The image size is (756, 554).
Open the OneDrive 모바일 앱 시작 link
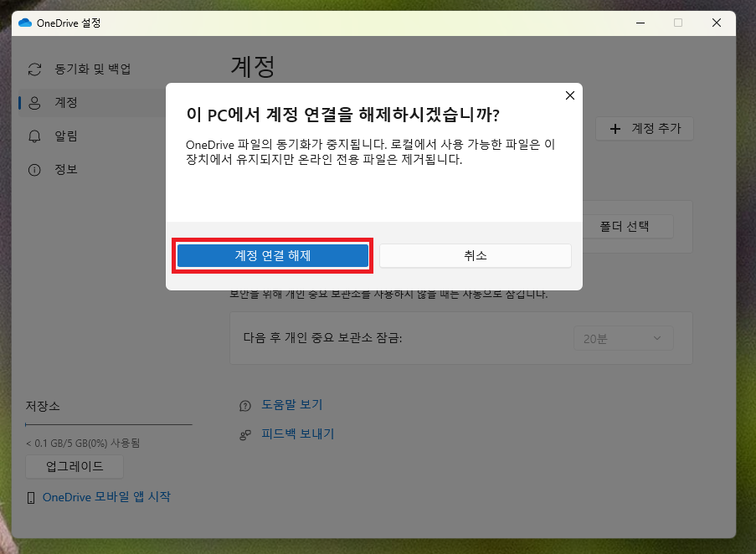[x=106, y=496]
